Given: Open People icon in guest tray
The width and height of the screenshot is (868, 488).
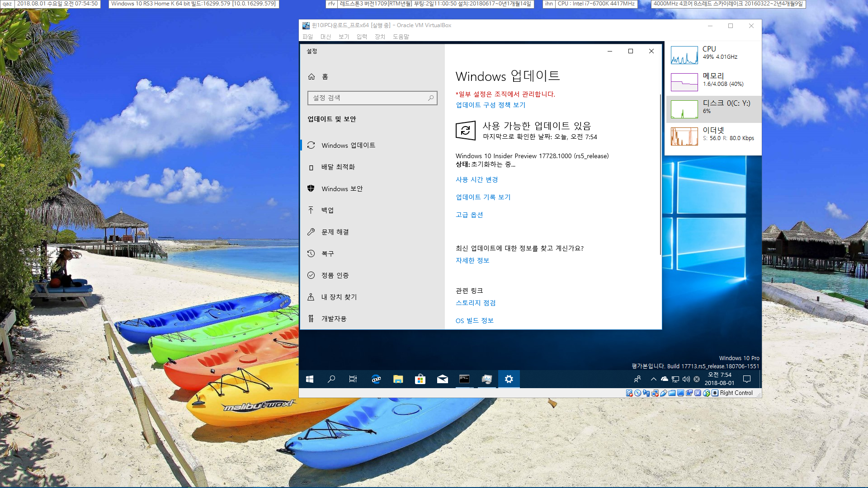Looking at the screenshot, I should coord(637,379).
